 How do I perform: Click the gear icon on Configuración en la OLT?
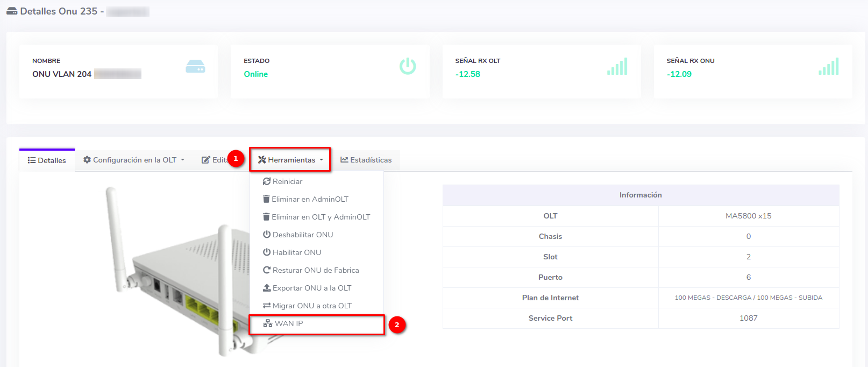pyautogui.click(x=87, y=160)
